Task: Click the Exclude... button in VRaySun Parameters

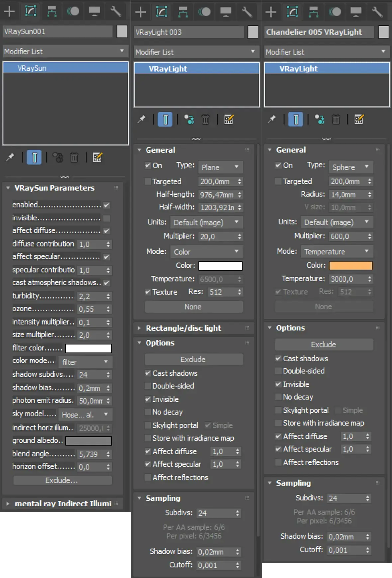Action: point(62,480)
